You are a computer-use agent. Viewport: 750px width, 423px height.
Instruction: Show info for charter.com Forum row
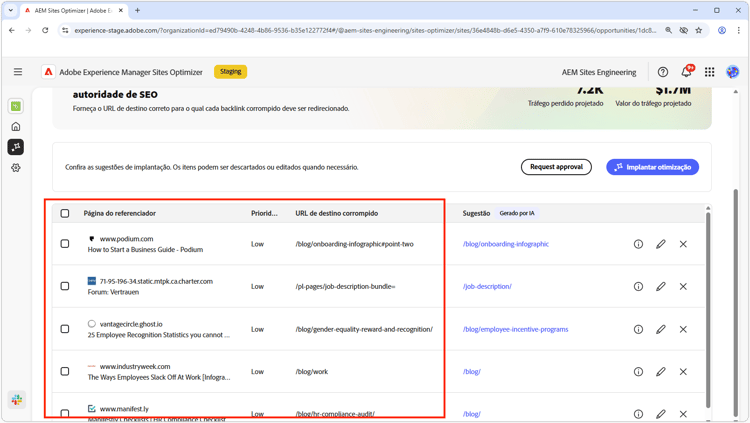coord(638,286)
